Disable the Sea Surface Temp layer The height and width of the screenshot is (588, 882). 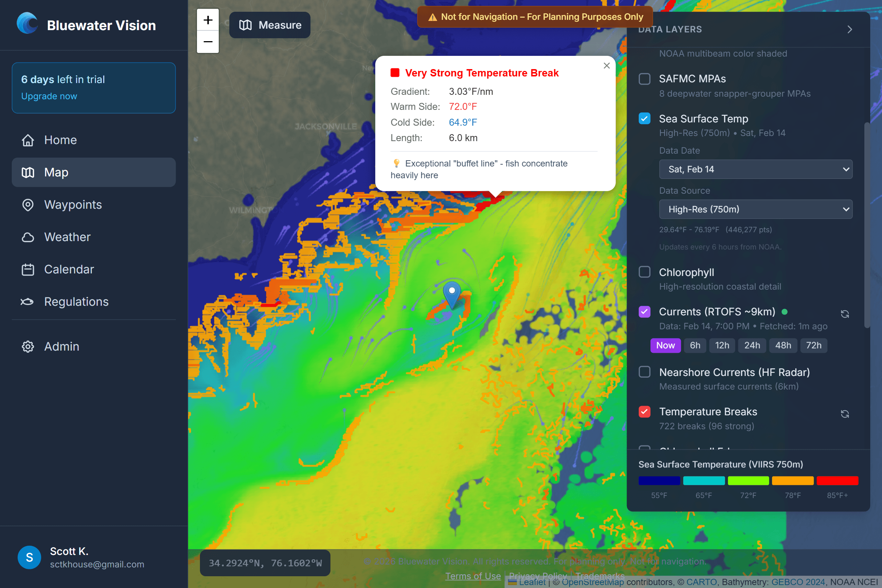click(644, 118)
